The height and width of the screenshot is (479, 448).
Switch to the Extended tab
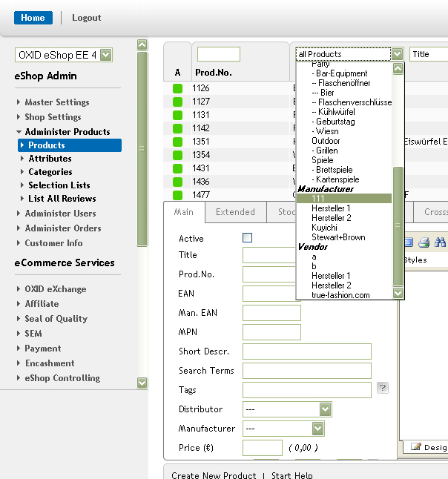tap(235, 212)
